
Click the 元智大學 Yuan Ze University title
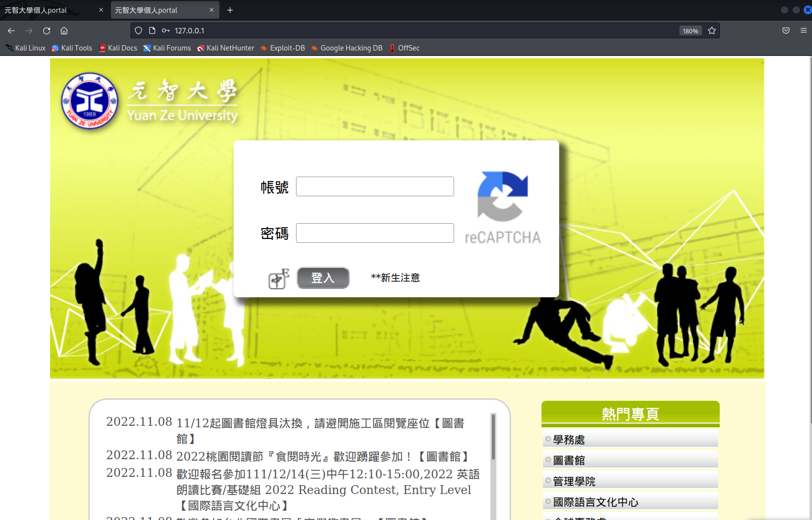point(183,101)
